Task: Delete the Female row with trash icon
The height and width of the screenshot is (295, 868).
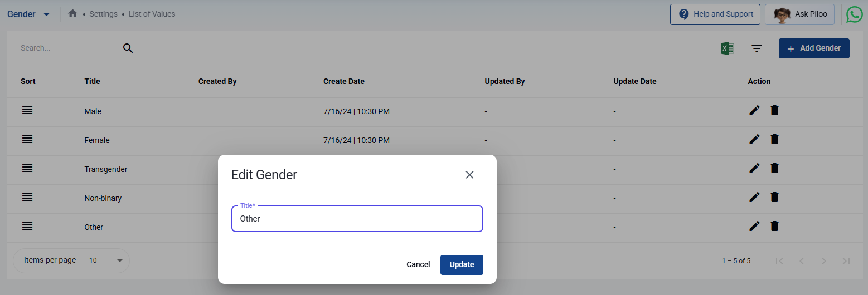Action: [x=774, y=140]
